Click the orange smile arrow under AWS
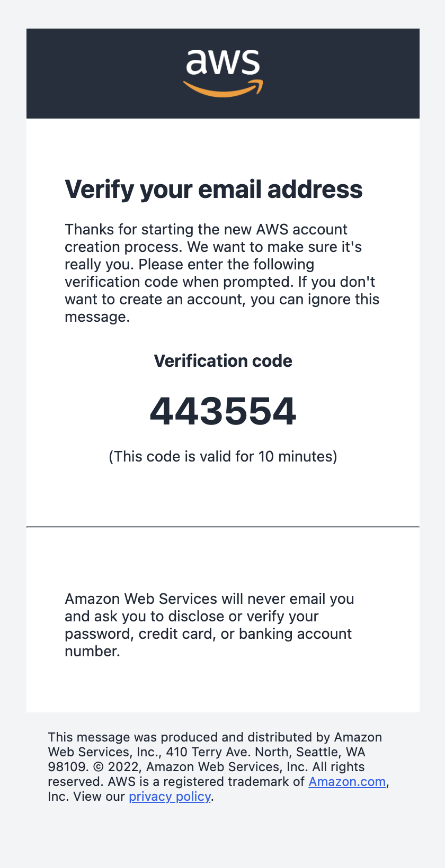The image size is (445, 868). [x=222, y=90]
